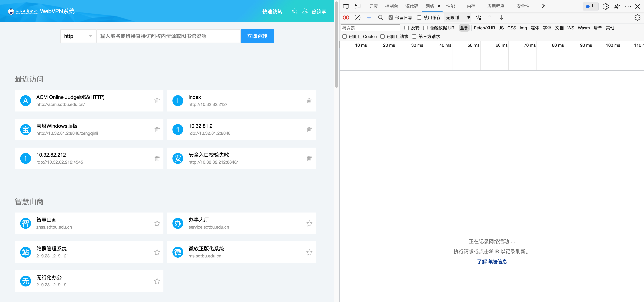
Task: Show more DevTools tabs via chevron
Action: point(544,6)
